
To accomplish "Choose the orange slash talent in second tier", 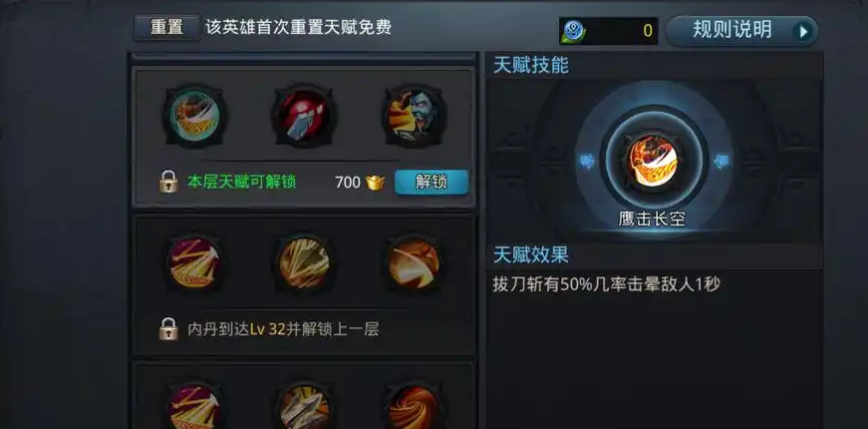I will (x=414, y=263).
